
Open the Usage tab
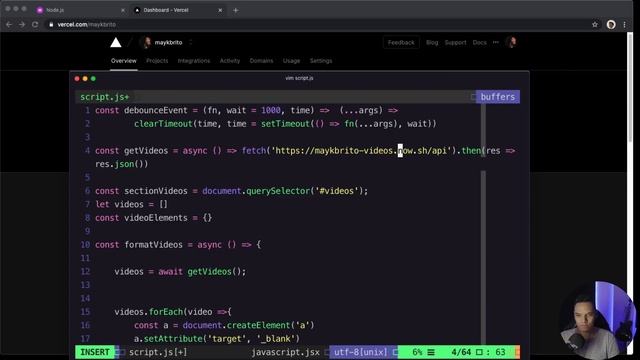tap(291, 61)
